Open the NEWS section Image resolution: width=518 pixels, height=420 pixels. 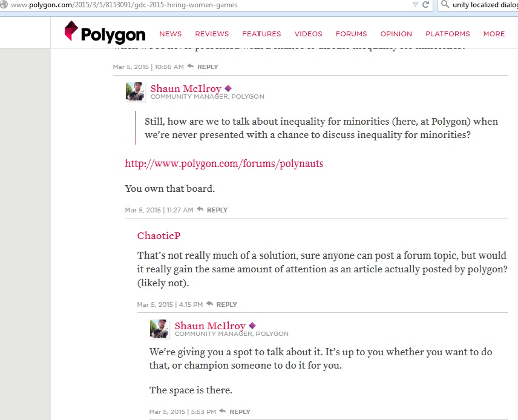coord(171,34)
